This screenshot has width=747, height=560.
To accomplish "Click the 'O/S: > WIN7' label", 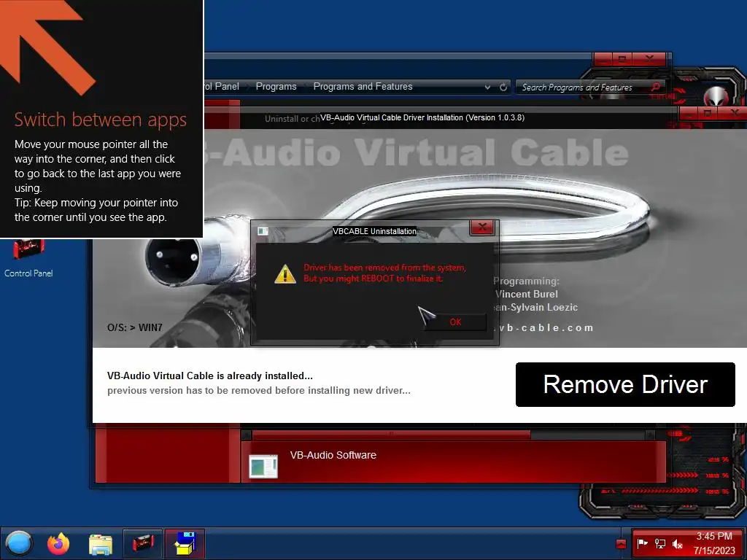I will pos(135,327).
